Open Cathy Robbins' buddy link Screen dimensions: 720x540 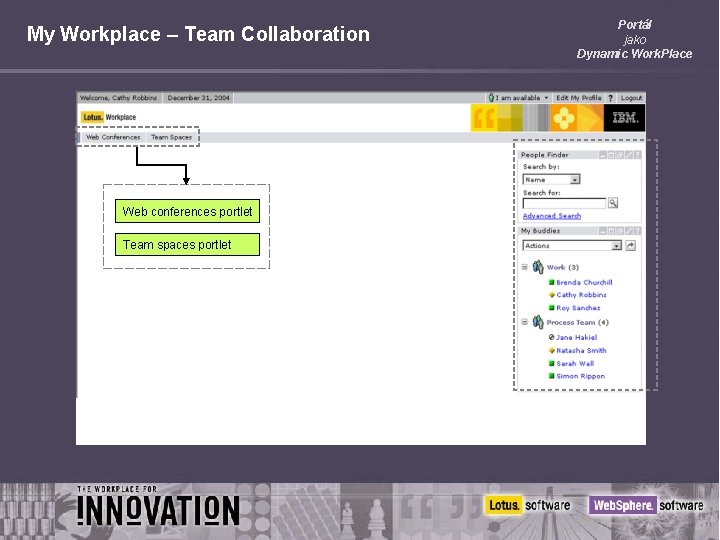(581, 295)
